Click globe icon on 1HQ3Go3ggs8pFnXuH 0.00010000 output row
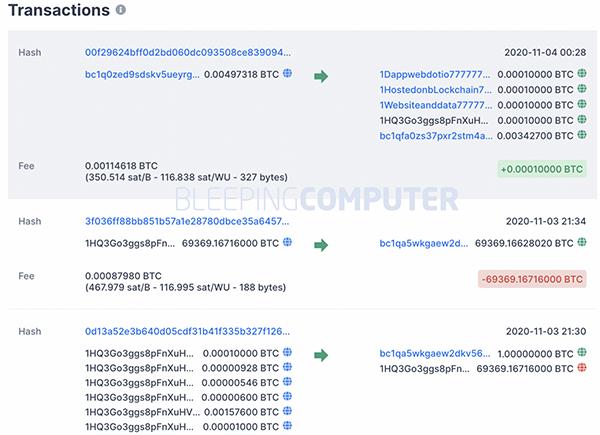Screen dimensions: 600x435 pos(582,119)
